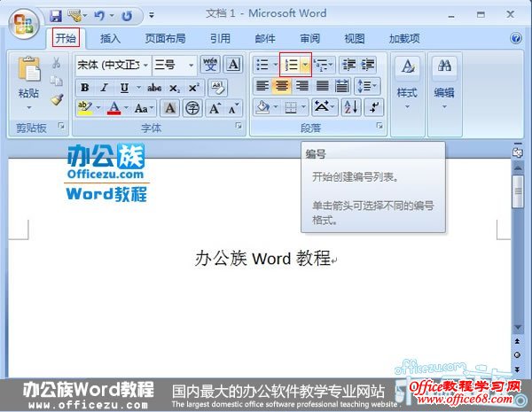Apply red font color
Screen dimensions: 532x412
click(x=114, y=108)
